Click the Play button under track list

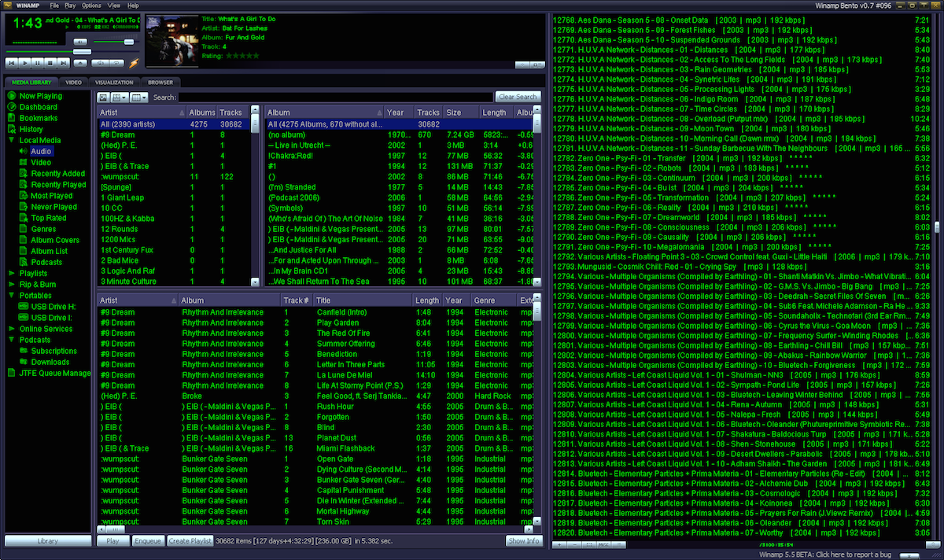coord(113,541)
